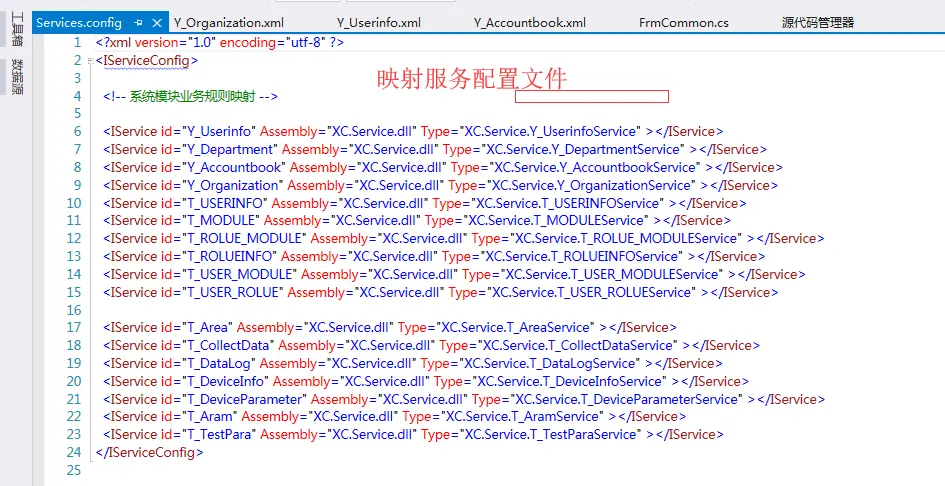Click the type "XC.Service.T_DataLogService" value

pos(550,364)
